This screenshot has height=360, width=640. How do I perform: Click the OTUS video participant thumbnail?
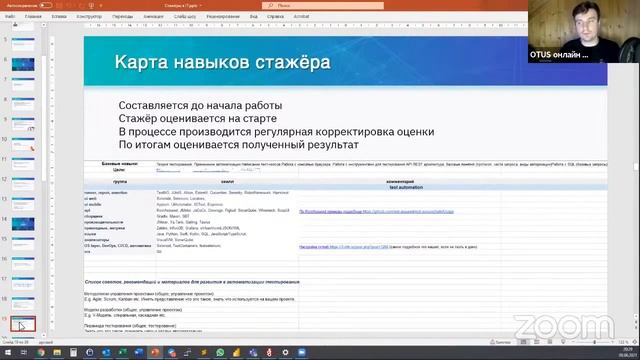point(584,31)
